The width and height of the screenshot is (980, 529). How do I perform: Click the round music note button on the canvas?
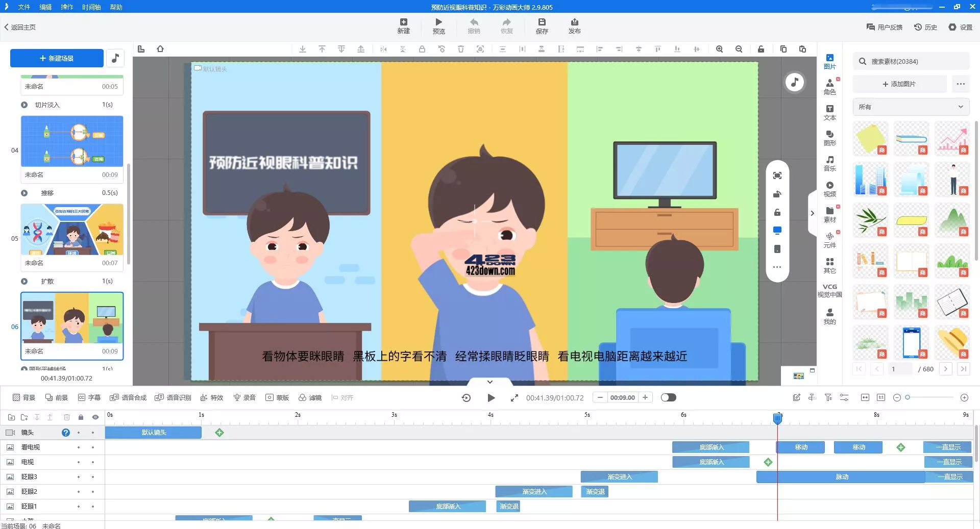pyautogui.click(x=794, y=82)
